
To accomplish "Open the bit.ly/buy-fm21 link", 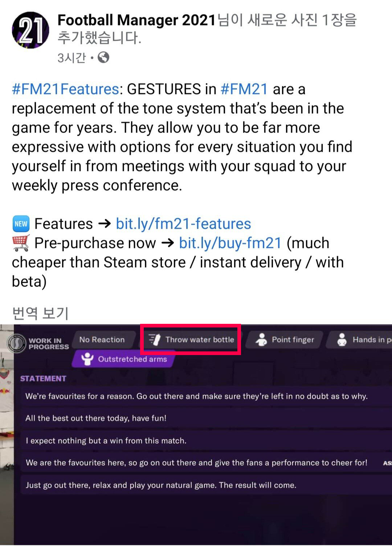I will pos(230,243).
